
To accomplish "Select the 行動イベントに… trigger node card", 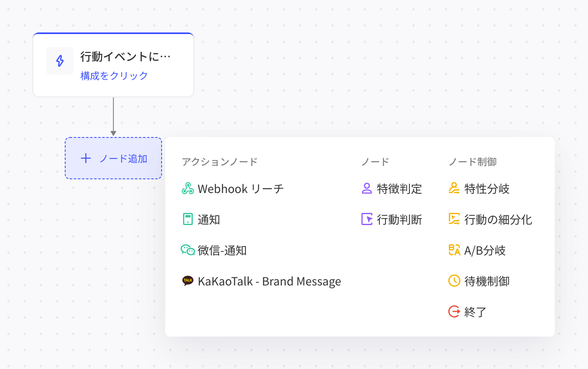I will coord(113,65).
